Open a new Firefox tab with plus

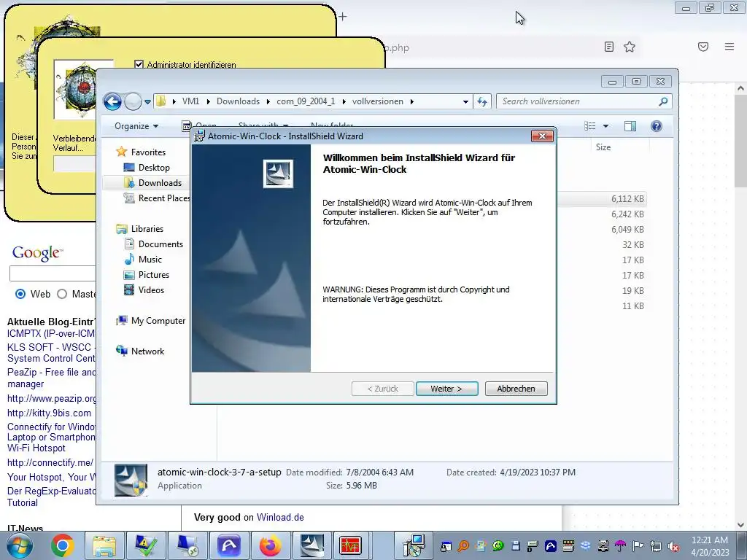tap(343, 17)
